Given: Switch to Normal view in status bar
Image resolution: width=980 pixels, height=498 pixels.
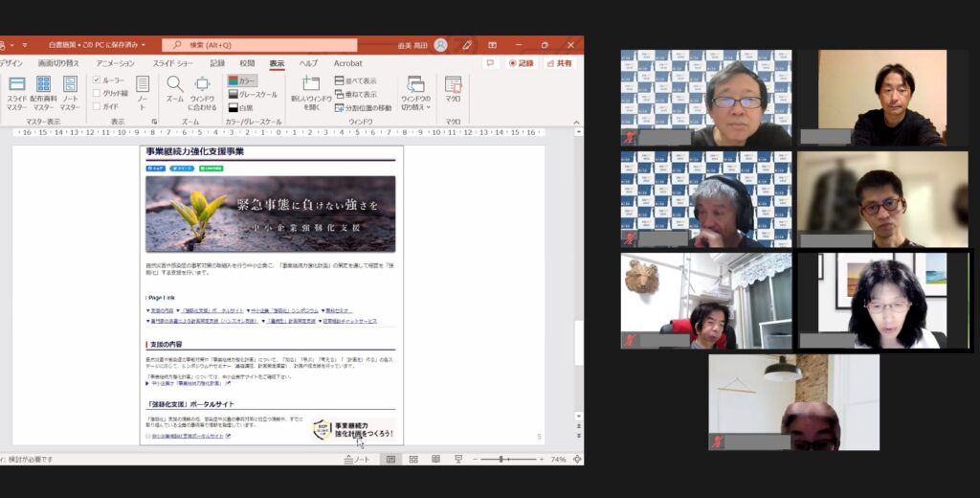Looking at the screenshot, I should [x=390, y=459].
